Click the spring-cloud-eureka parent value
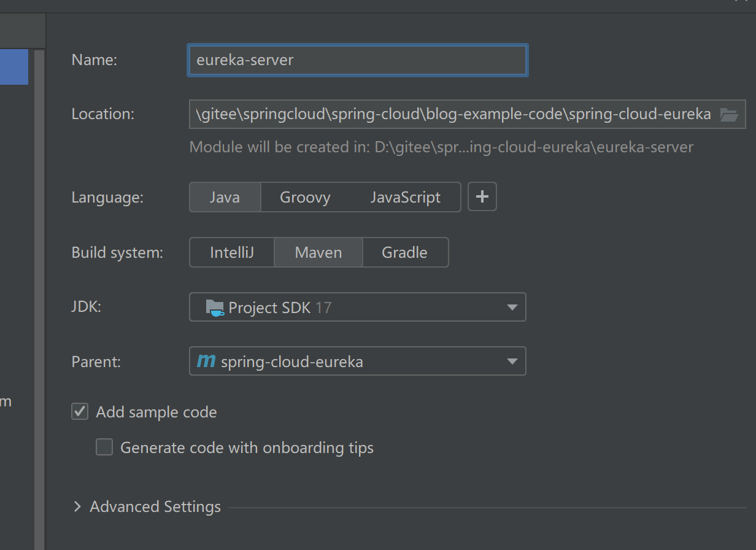 pos(292,362)
